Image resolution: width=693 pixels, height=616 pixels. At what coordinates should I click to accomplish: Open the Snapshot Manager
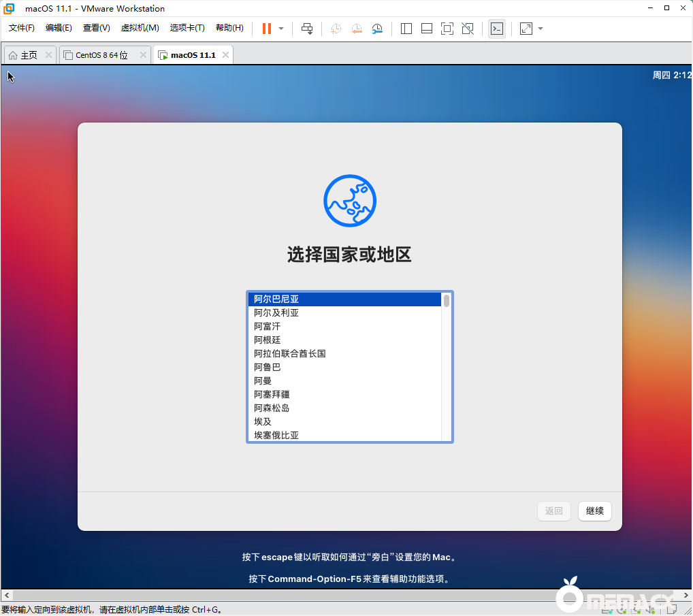click(x=378, y=28)
